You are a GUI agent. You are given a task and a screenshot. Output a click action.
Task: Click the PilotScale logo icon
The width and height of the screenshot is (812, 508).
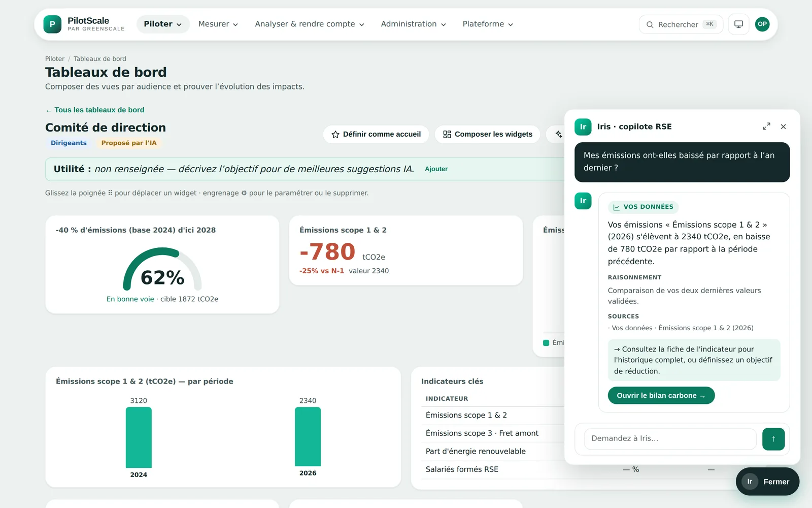52,24
